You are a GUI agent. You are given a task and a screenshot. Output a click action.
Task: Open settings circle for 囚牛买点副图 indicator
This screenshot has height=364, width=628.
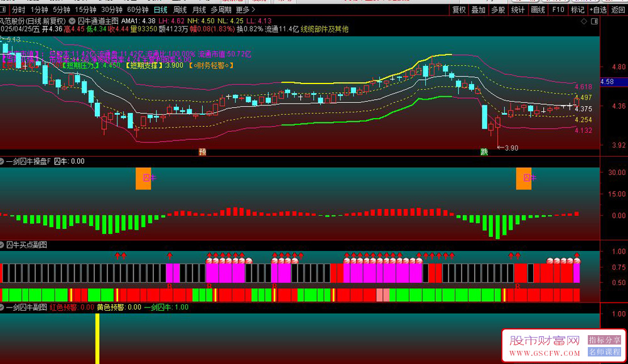pyautogui.click(x=2, y=245)
